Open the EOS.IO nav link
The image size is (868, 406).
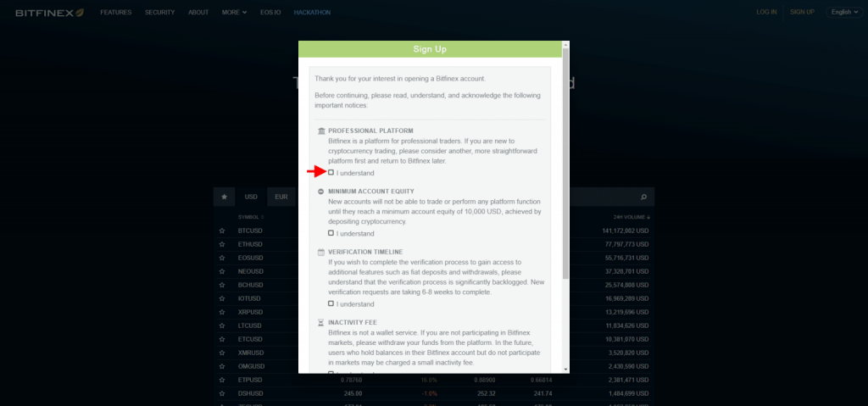tap(270, 12)
